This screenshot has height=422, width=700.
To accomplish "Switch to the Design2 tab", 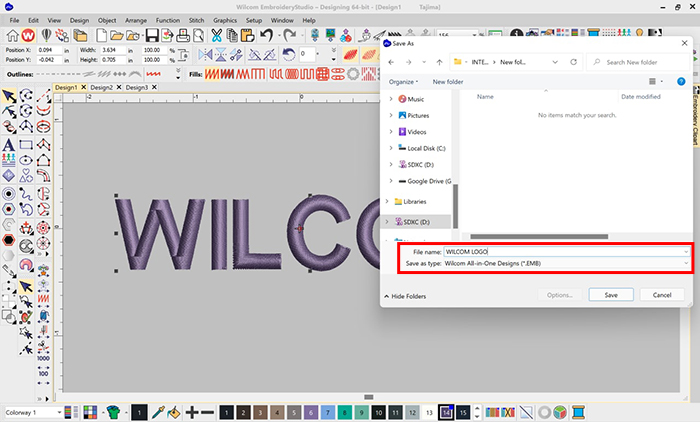I will pos(102,88).
